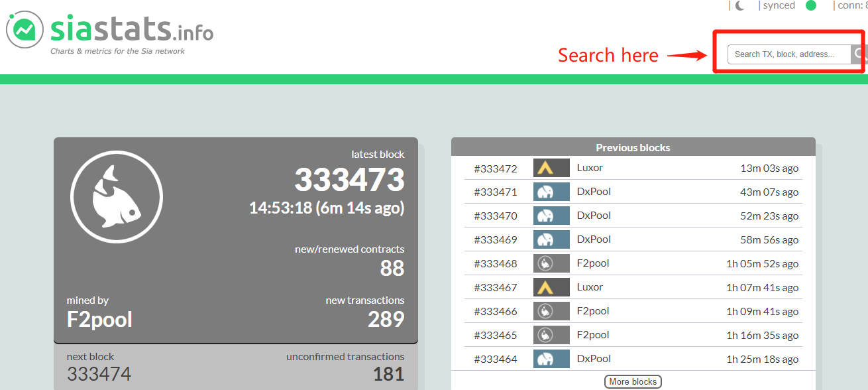Click Luxor pool name in row #333467
Screen dimensions: 868x390
(590, 287)
